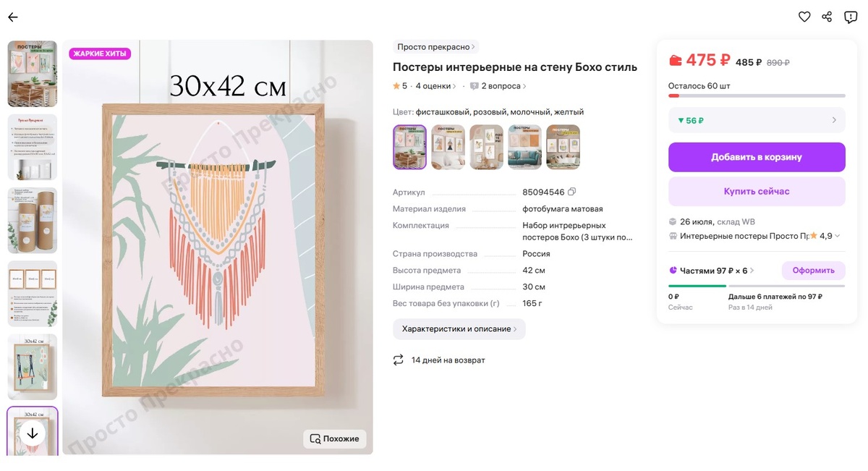Select the first purple-outlined color variant
The image size is (868, 471).
tap(409, 147)
